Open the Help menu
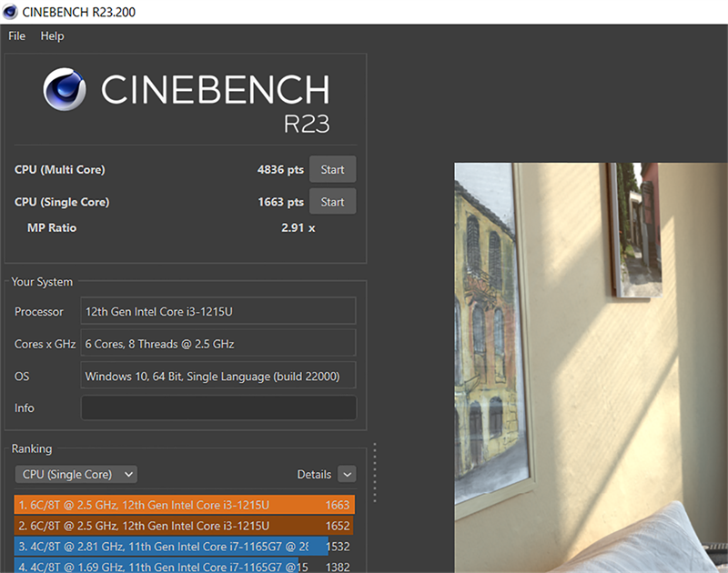The image size is (728, 573). click(52, 35)
